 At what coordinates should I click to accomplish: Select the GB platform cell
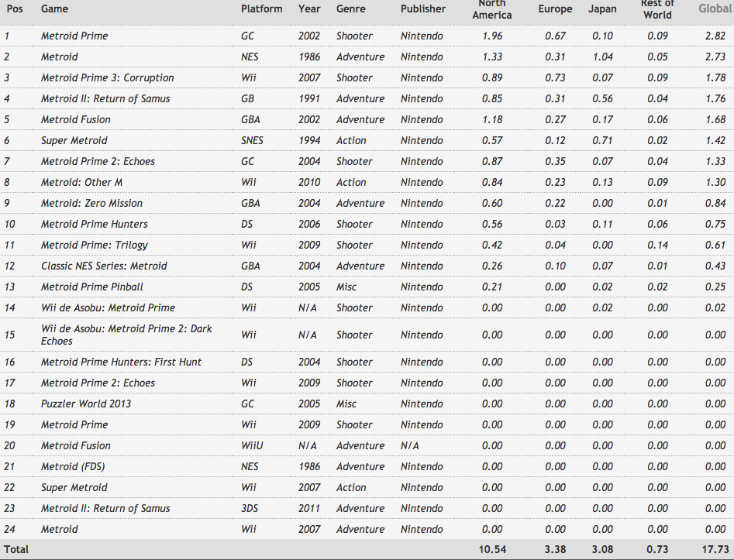[247, 98]
